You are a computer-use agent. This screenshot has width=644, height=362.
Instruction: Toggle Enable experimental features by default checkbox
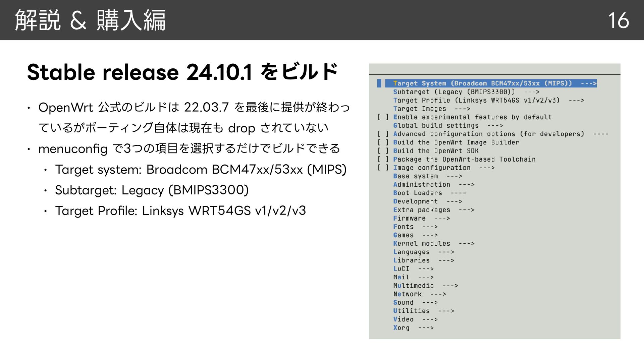[x=383, y=117]
